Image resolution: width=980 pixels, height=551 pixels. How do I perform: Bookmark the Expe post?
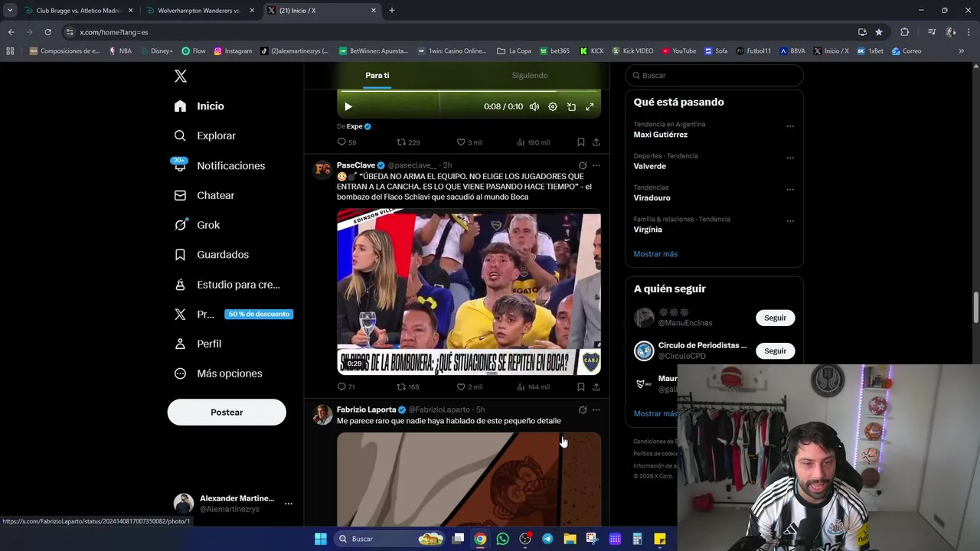pyautogui.click(x=581, y=142)
